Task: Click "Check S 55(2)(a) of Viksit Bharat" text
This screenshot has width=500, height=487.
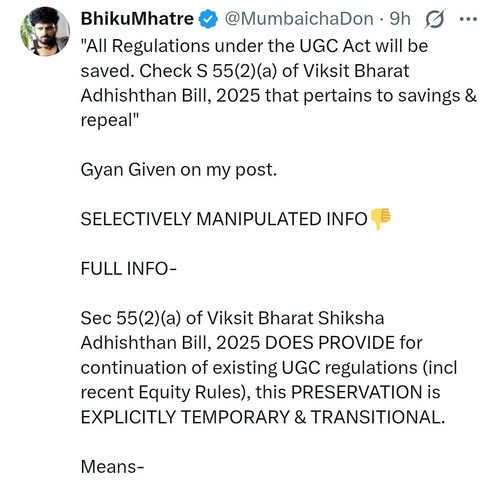Action: point(274,71)
